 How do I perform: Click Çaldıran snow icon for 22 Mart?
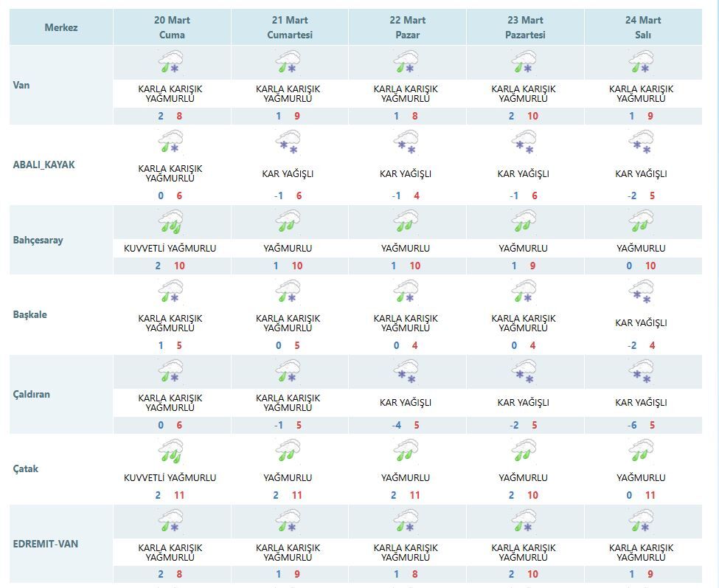406,371
